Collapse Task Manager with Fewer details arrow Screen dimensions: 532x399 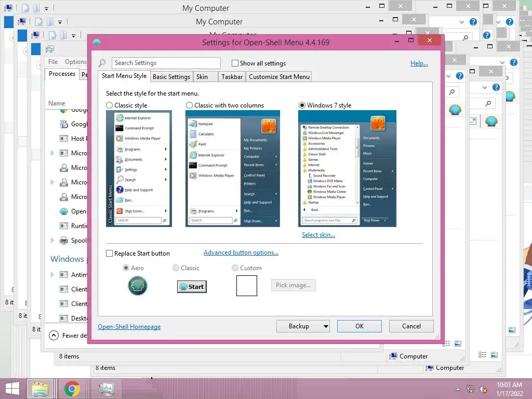[54, 336]
